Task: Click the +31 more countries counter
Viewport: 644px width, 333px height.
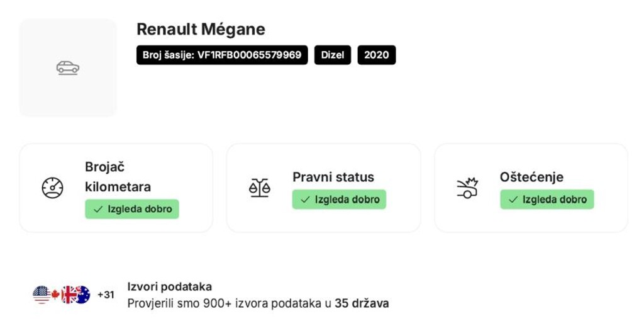Action: (106, 295)
